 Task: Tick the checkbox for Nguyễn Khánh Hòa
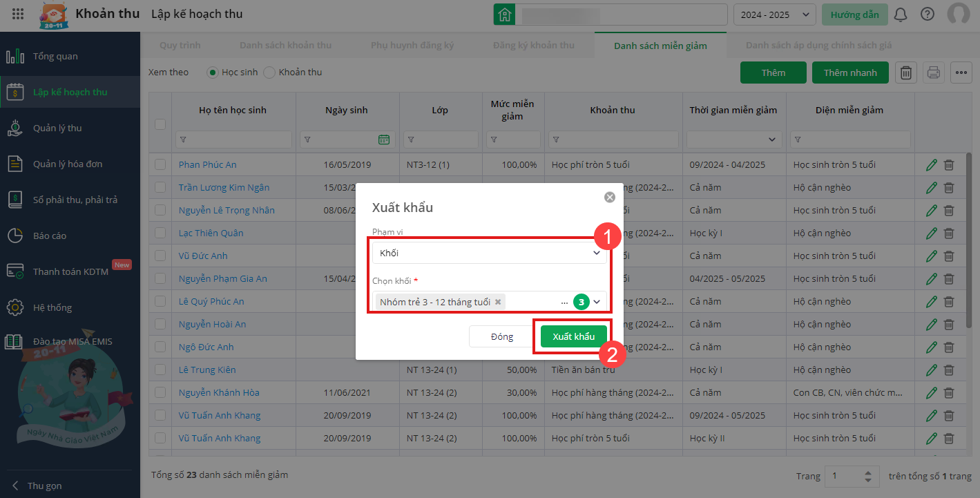click(160, 392)
